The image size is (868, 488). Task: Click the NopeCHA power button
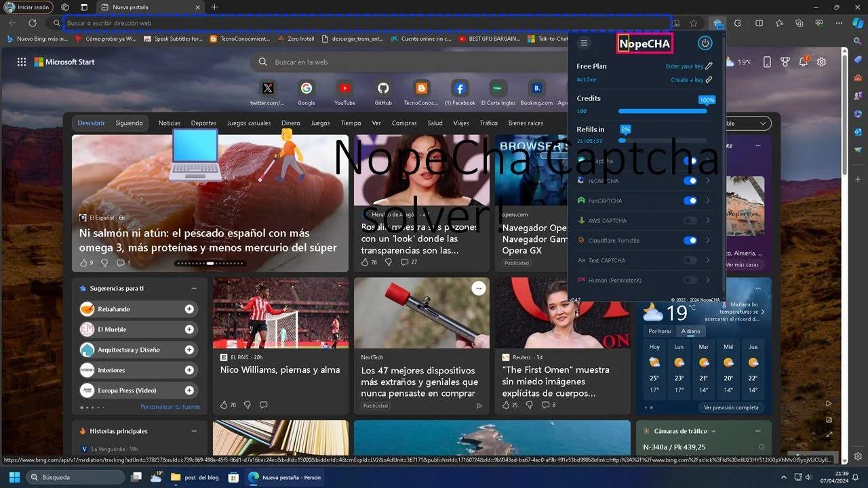(x=705, y=43)
